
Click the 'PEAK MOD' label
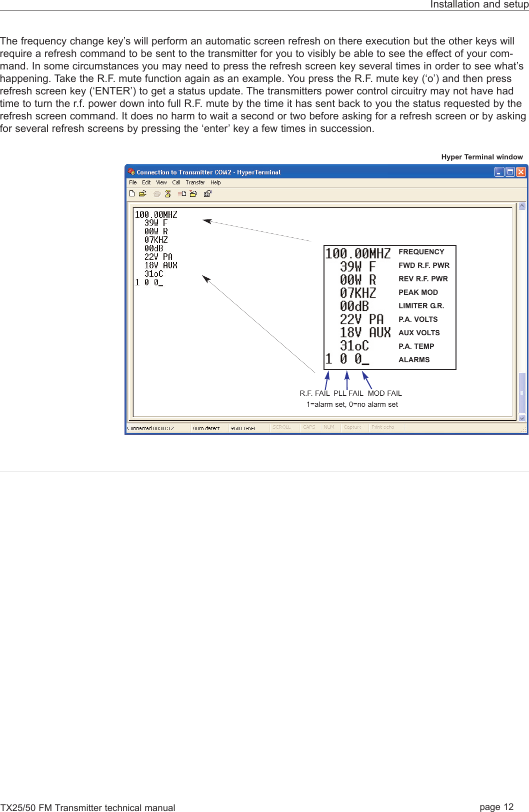418,292
